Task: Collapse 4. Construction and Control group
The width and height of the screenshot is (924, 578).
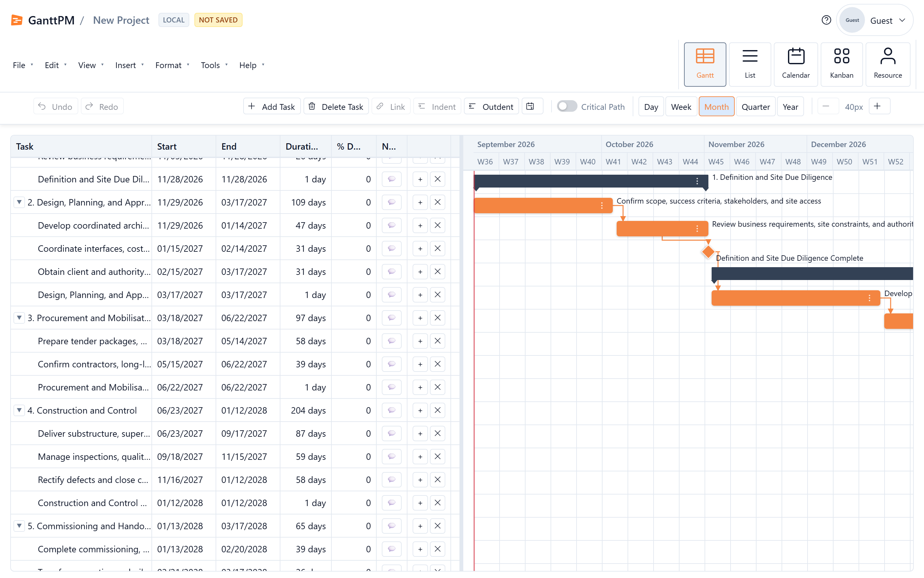Action: tap(19, 410)
